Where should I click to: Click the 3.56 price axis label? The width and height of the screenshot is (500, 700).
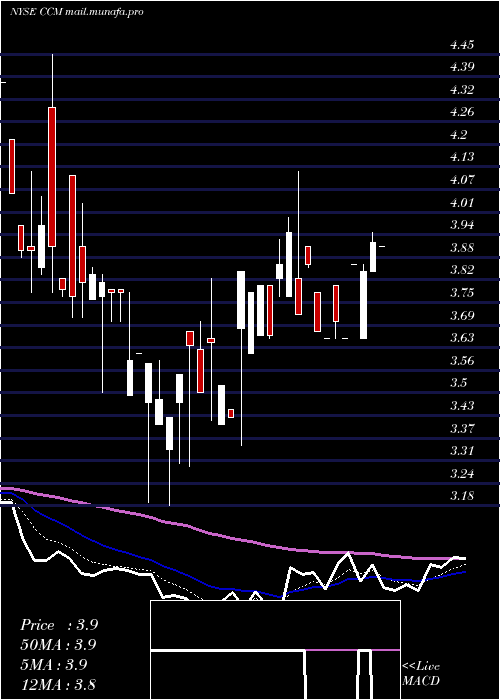(462, 360)
